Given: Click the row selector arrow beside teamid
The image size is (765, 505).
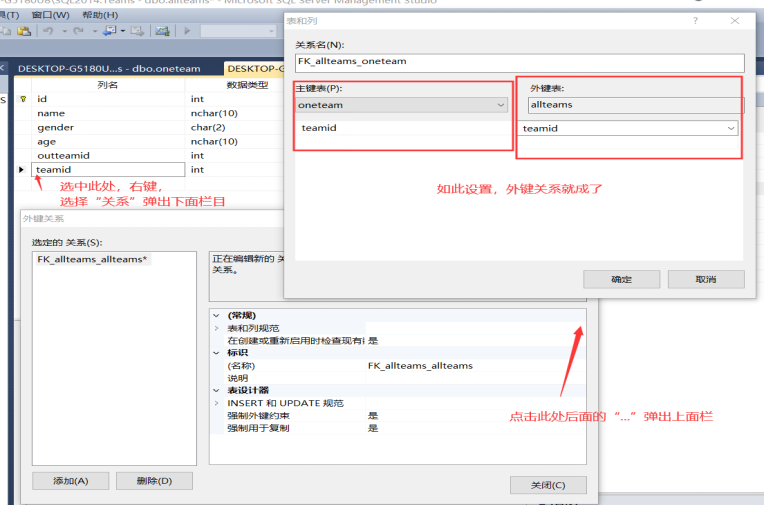Looking at the screenshot, I should [21, 170].
